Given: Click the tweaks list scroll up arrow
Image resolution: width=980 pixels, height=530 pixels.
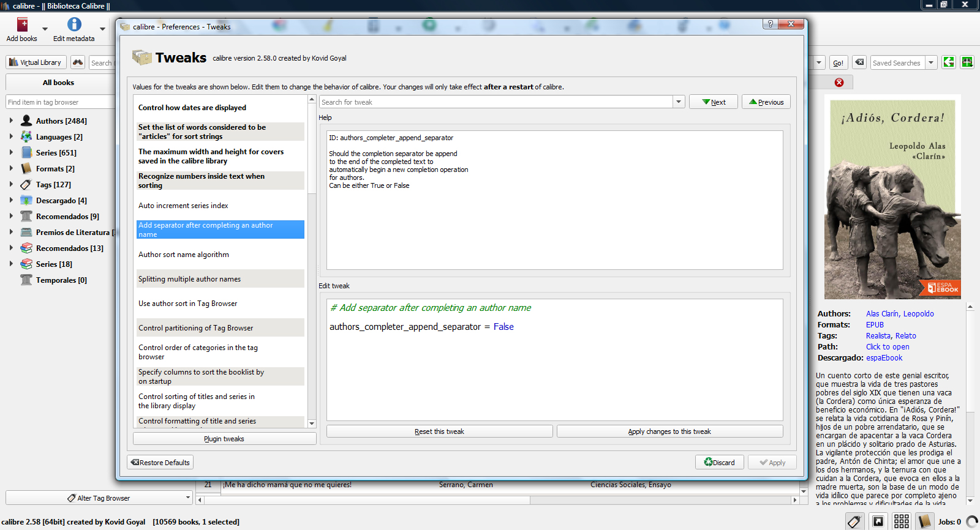Looking at the screenshot, I should point(312,99).
